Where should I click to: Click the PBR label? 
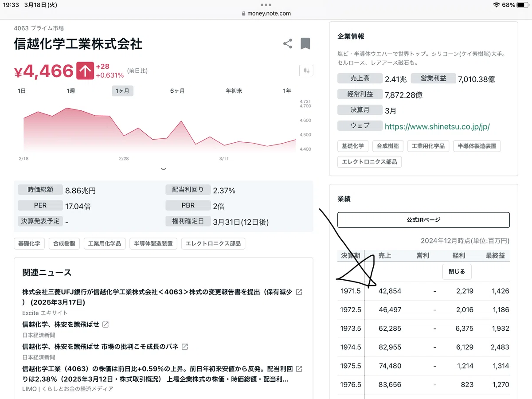pos(188,205)
